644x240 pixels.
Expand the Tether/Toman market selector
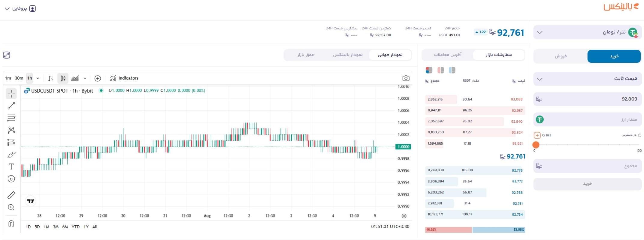tap(587, 32)
